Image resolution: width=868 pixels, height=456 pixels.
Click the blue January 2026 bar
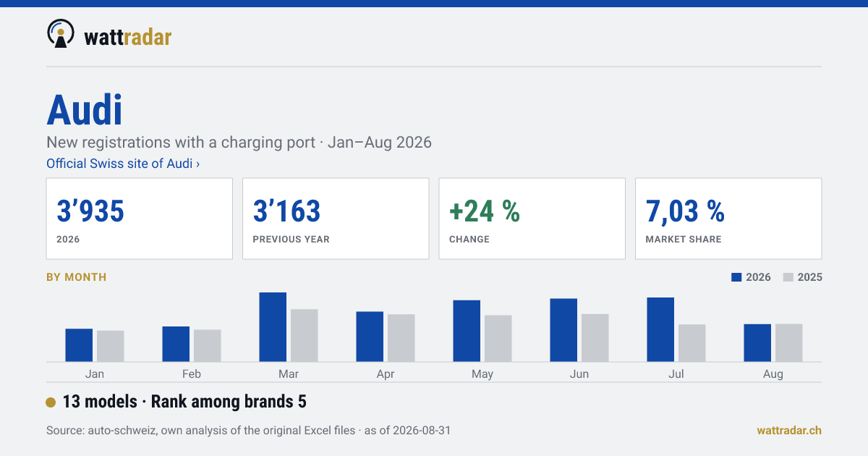pyautogui.click(x=79, y=345)
